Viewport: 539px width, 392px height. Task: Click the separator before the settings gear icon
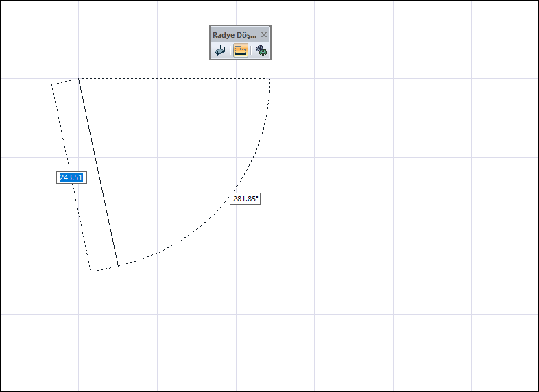click(251, 51)
